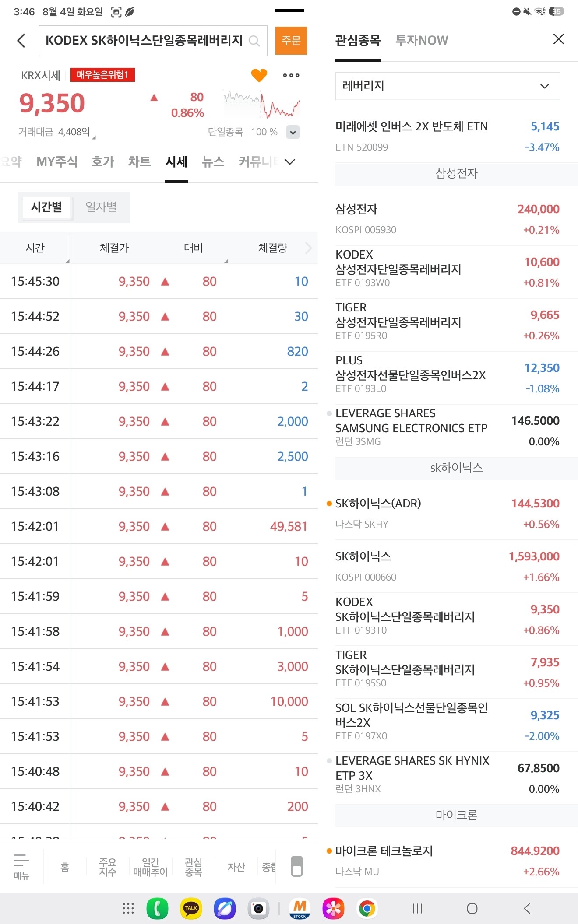The width and height of the screenshot is (578, 924).
Task: Expand the hidden tabs chevron next to 커뮤니티
Action: [x=289, y=162]
